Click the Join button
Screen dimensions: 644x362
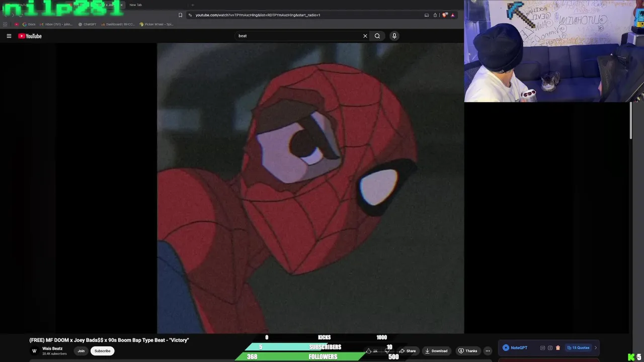81,351
